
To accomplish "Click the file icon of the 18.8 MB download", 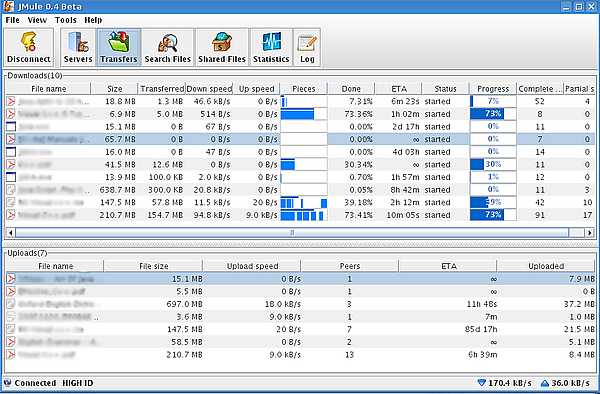I will coord(11,101).
